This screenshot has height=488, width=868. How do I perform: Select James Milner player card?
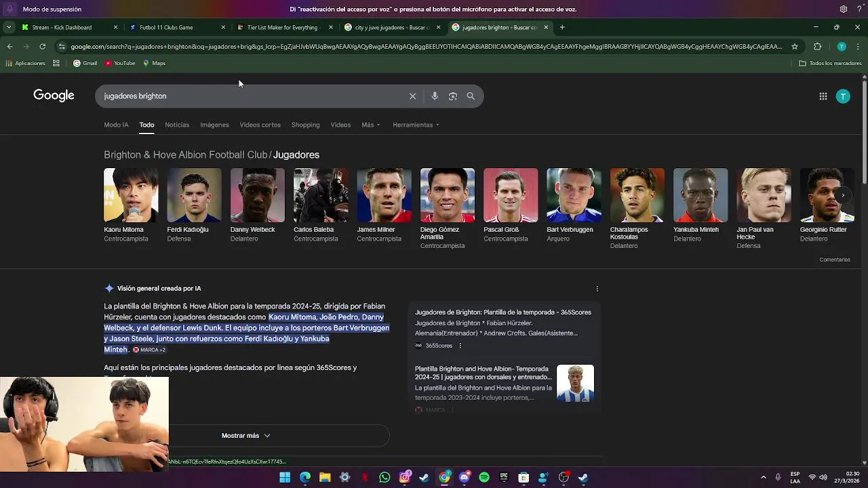384,205
